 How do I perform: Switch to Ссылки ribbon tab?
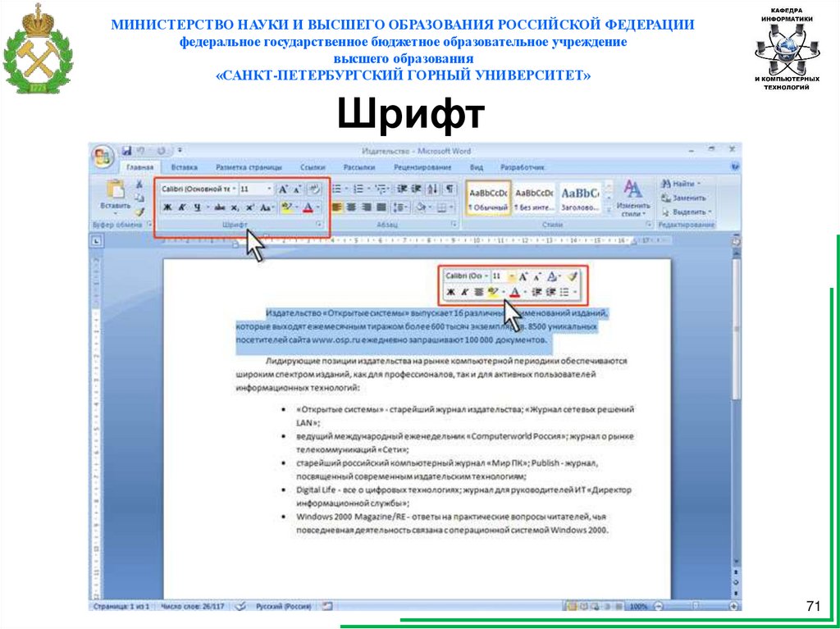[313, 167]
